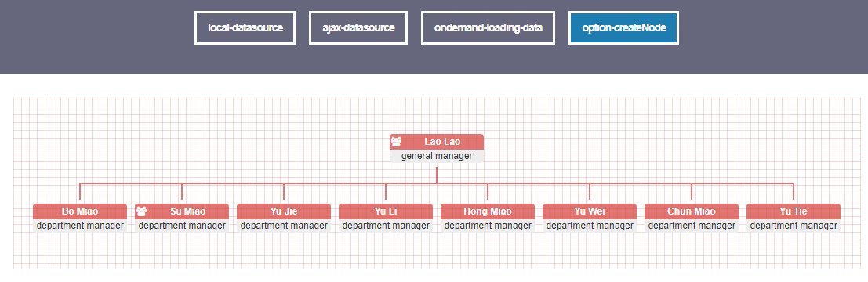Open the ajax-datasource demo
Image resolution: width=868 pixels, height=282 pixels.
pos(358,27)
